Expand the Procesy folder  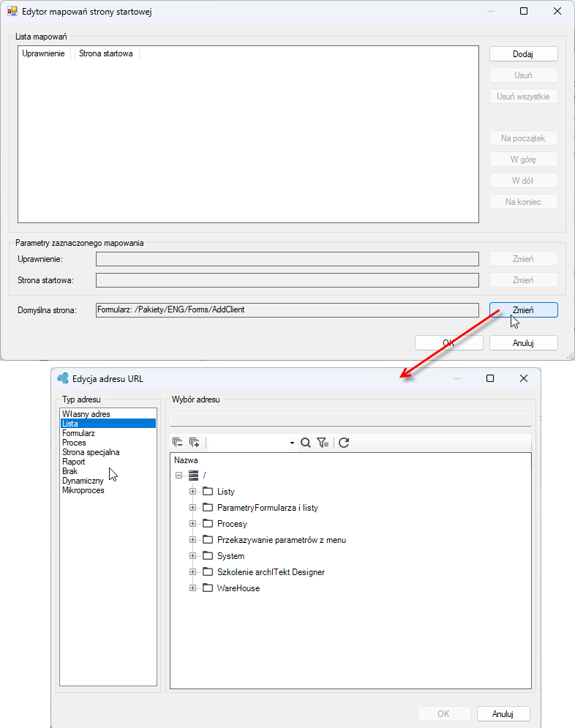[192, 523]
